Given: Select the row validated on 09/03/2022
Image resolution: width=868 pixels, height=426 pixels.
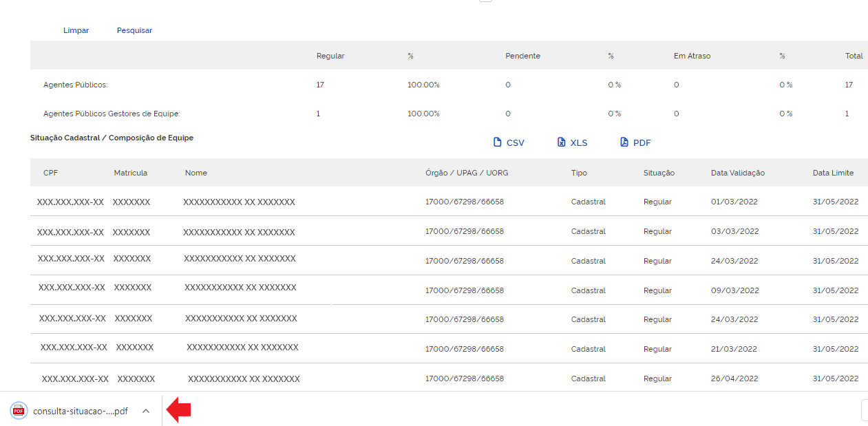Looking at the screenshot, I should [x=734, y=290].
